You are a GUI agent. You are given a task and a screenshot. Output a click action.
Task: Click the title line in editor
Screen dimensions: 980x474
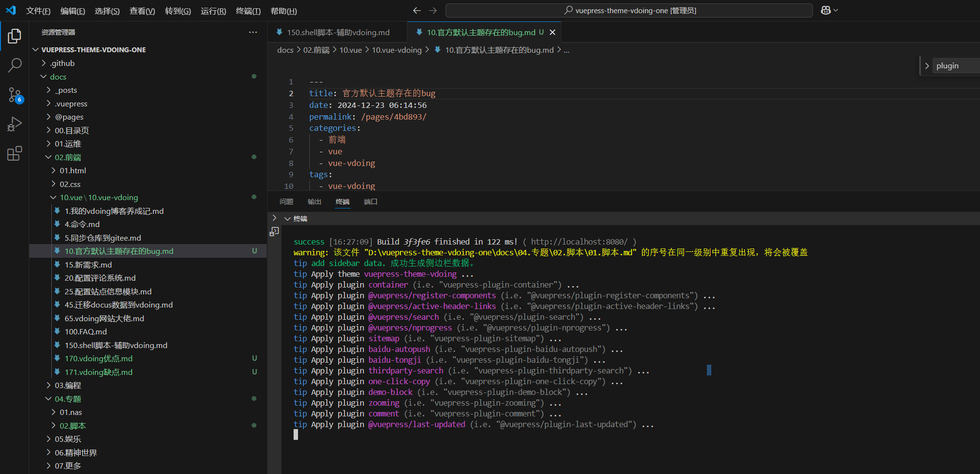pyautogui.click(x=372, y=93)
